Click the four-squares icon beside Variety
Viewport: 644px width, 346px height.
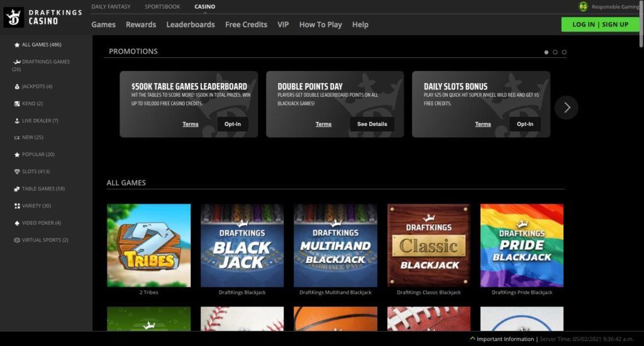click(x=17, y=206)
